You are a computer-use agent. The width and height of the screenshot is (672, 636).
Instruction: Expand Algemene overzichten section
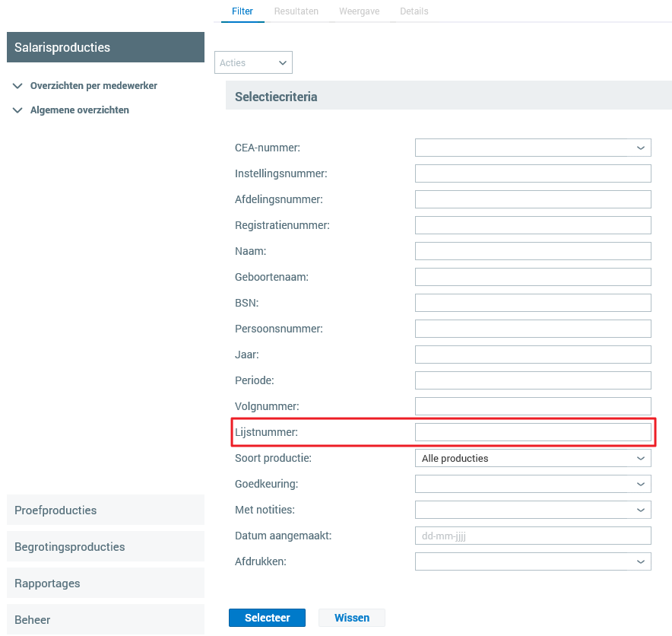[x=79, y=110]
